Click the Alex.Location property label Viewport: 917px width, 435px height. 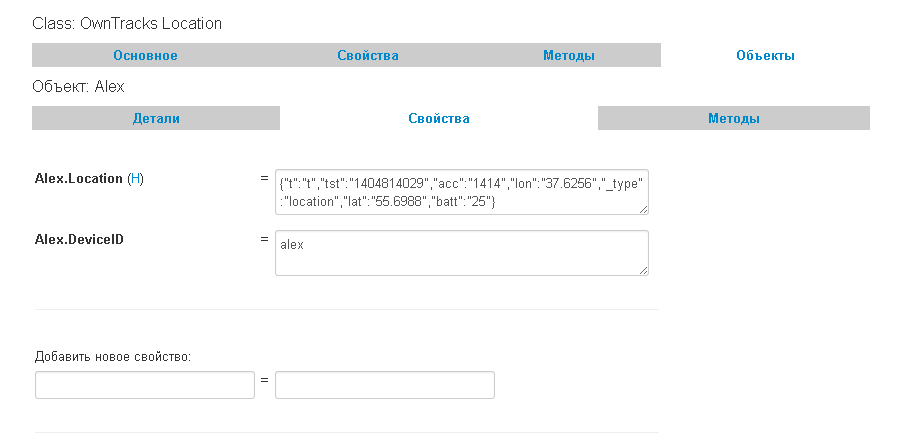(79, 179)
